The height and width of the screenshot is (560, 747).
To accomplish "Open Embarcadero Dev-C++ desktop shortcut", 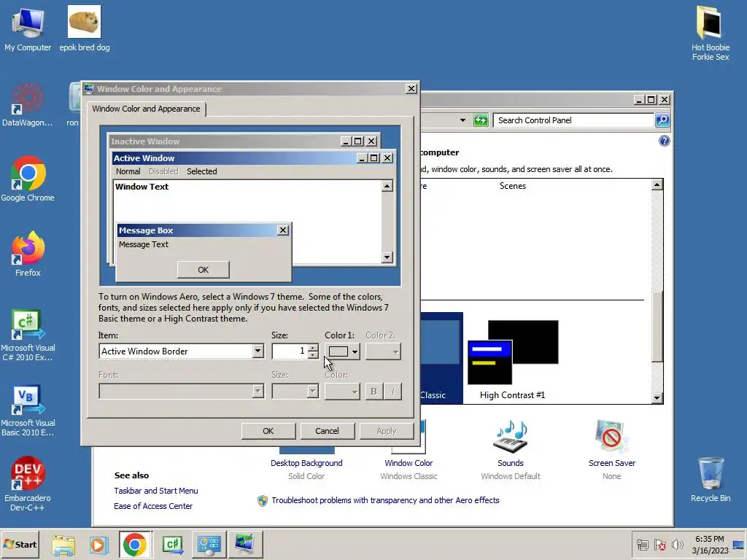I will [28, 484].
